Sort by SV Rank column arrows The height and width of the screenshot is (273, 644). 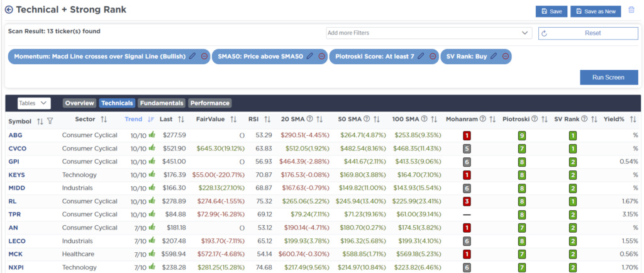(x=594, y=120)
